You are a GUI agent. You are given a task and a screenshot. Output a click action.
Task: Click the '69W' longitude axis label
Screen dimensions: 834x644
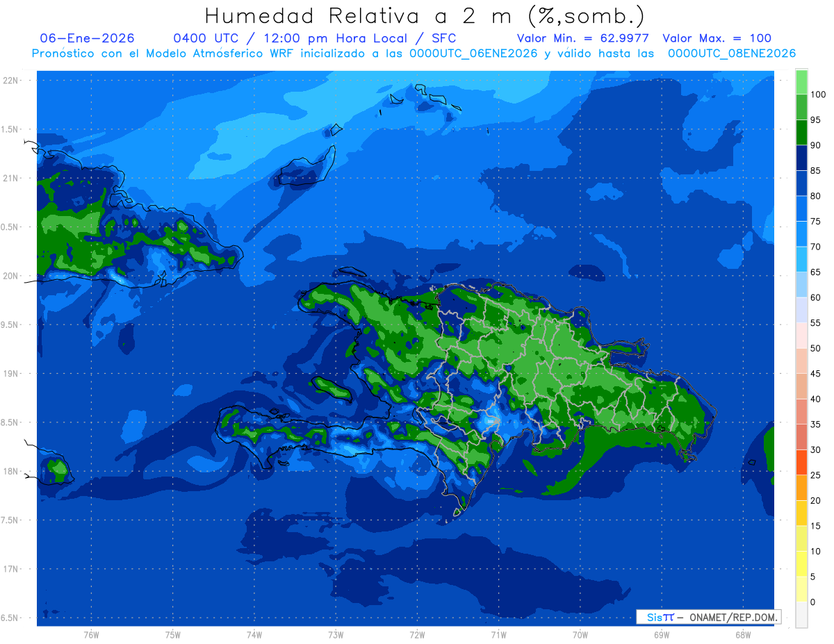(662, 634)
